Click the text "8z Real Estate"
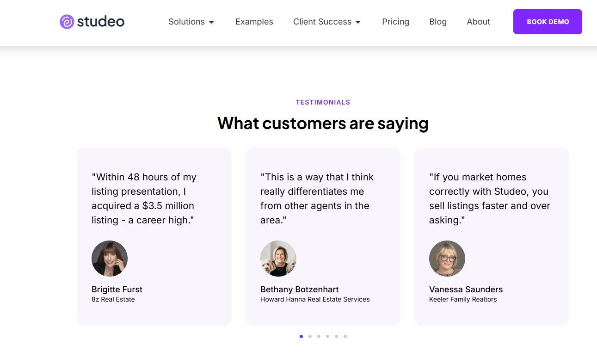This screenshot has height=364, width=597. coord(113,299)
